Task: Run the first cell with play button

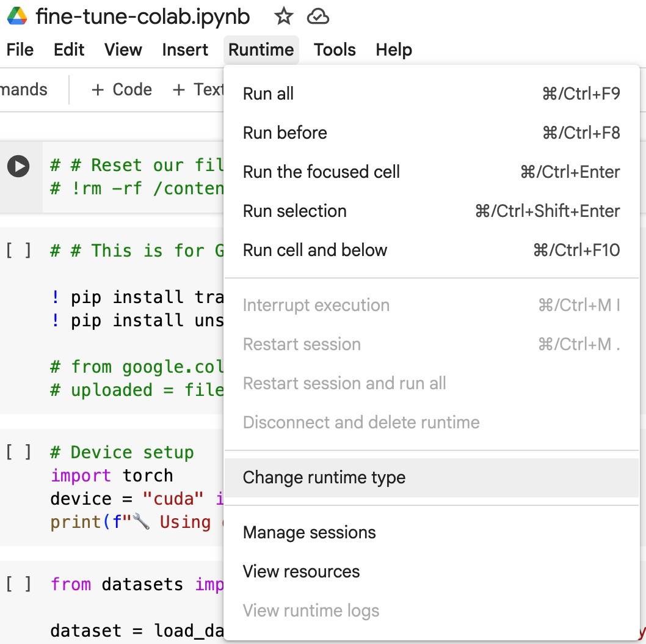Action: pos(18,166)
